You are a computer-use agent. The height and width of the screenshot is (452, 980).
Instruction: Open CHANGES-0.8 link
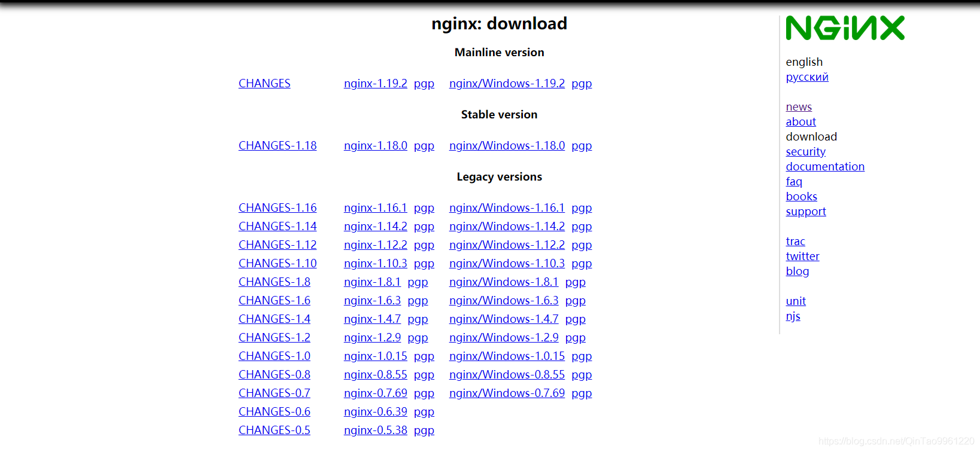275,375
